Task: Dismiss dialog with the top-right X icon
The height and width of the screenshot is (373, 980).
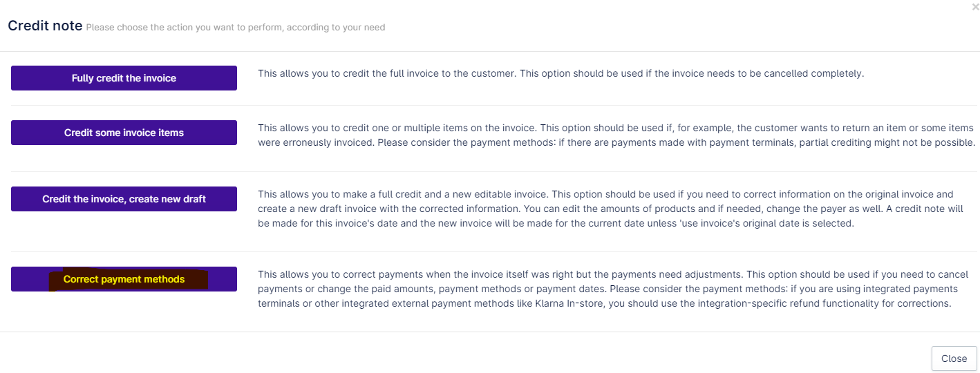Action: coord(975,7)
